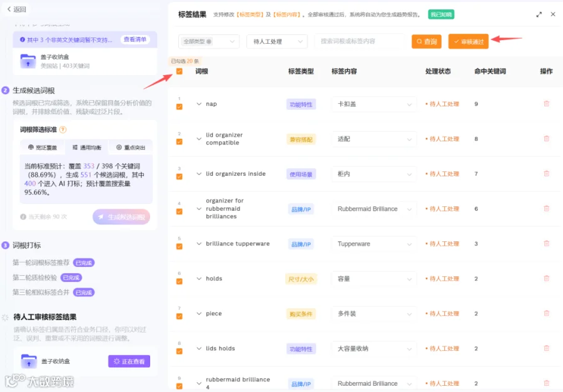Delete the holds row

[x=546, y=279]
